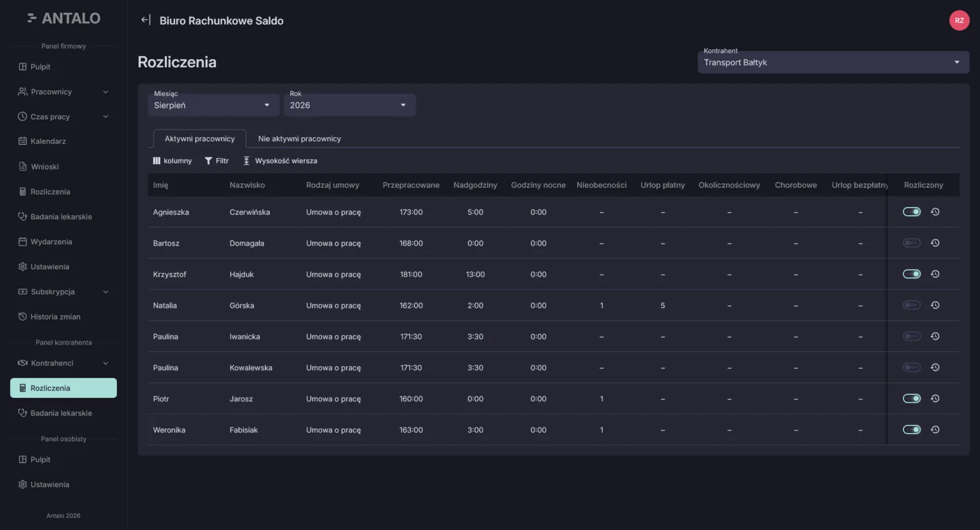
Task: Toggle Rozliczony off for Weronika Fabisiak
Action: click(x=911, y=430)
